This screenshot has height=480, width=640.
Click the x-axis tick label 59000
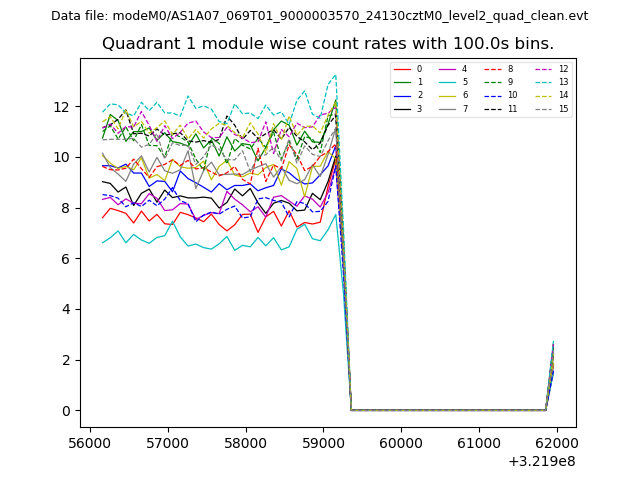pos(323,443)
